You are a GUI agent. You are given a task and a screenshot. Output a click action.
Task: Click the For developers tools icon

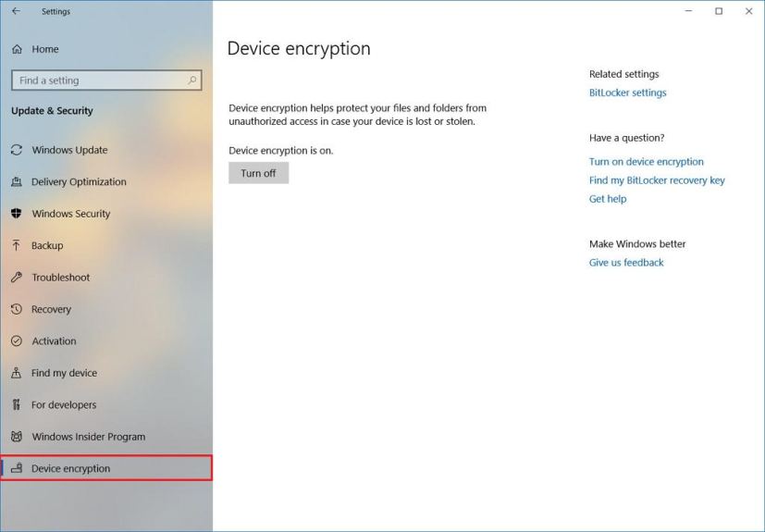pos(17,404)
